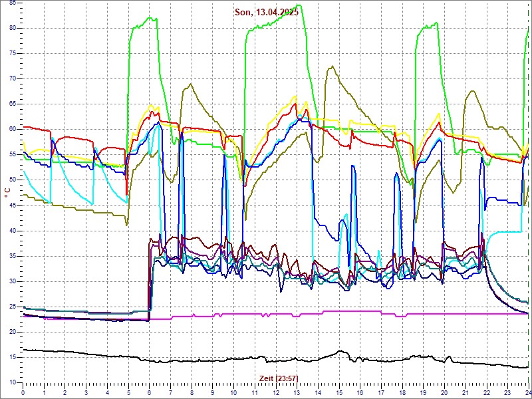Click the 10 value on the temperature axis
The width and height of the screenshot is (532, 399).
(x=13, y=383)
